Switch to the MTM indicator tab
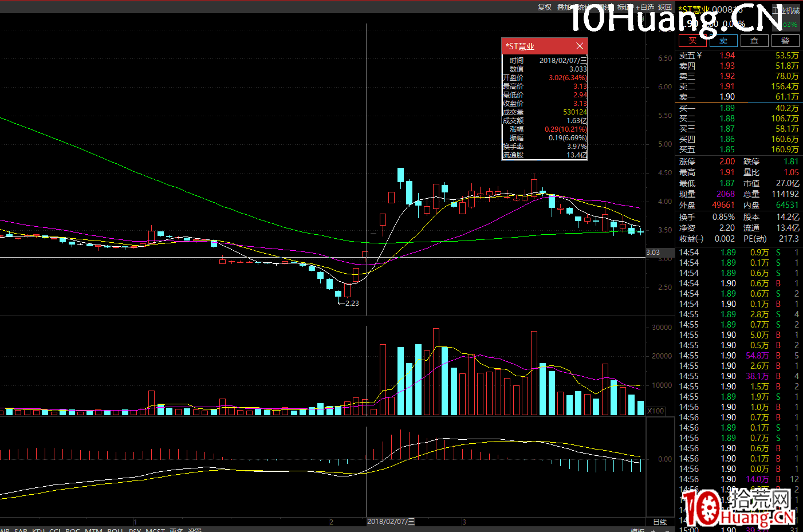This screenshot has height=532, width=803. (93, 530)
